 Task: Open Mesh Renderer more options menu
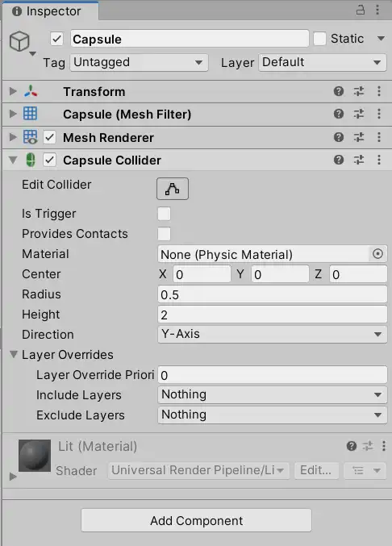pos(379,137)
